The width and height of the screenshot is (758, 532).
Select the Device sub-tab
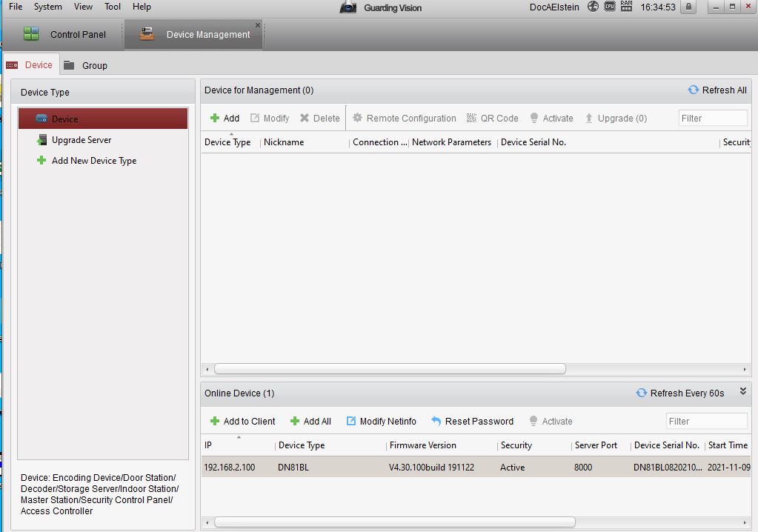coord(31,64)
